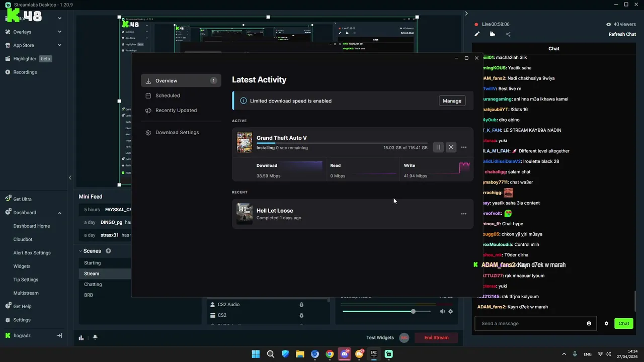
Task: Click the info icon on speed limit banner
Action: (x=244, y=101)
